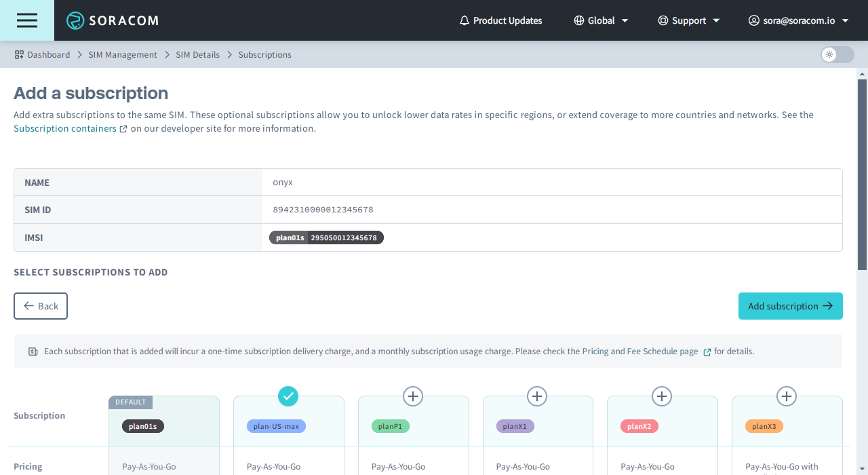Go to SIM Details breadcrumb
868x475 pixels.
point(197,54)
